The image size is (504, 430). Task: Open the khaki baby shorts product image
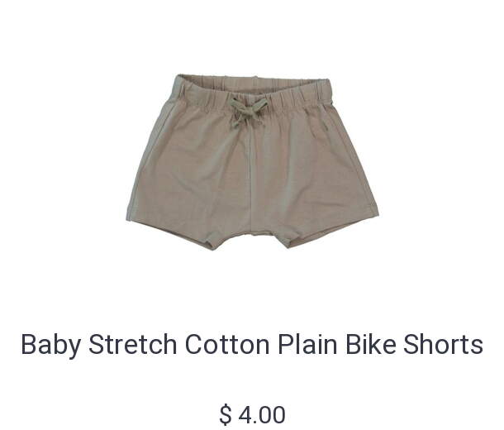[x=252, y=162]
